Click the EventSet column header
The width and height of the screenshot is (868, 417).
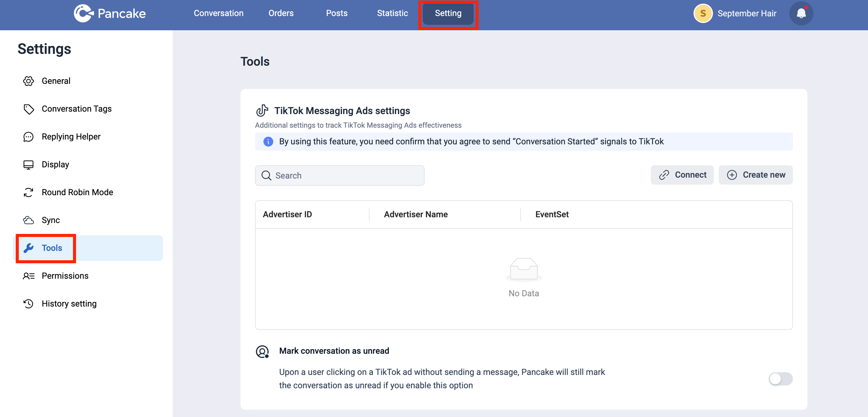point(552,214)
